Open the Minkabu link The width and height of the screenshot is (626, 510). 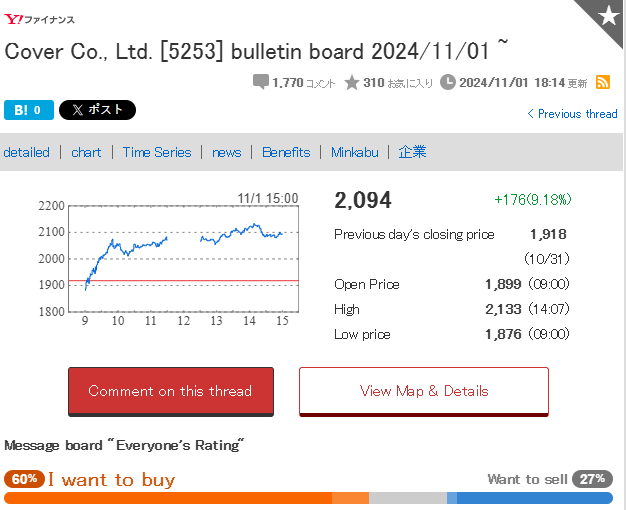pos(355,152)
